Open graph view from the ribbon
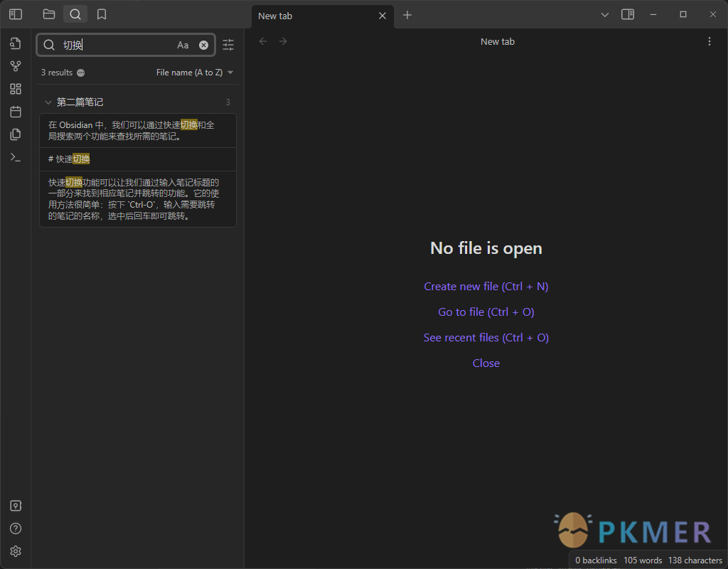Screen dimensions: 728x569 pos(16,66)
